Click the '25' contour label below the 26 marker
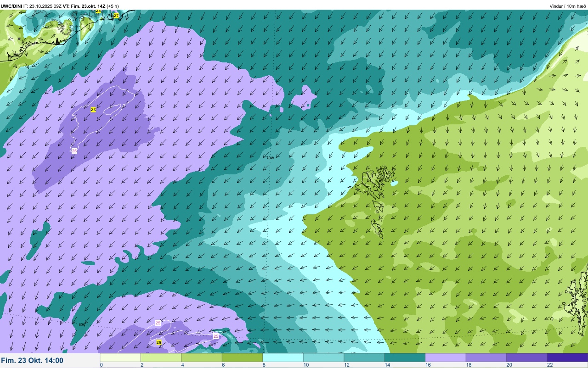Image resolution: width=588 pixels, height=368 pixels. (74, 151)
